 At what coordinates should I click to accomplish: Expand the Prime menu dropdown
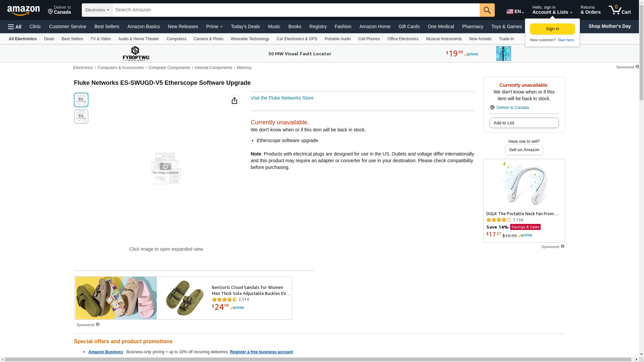coord(214,26)
